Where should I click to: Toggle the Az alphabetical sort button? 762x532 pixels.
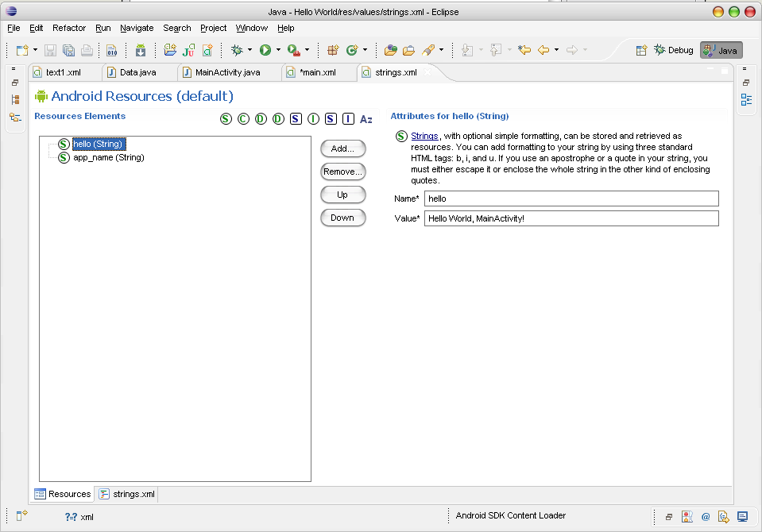(366, 119)
